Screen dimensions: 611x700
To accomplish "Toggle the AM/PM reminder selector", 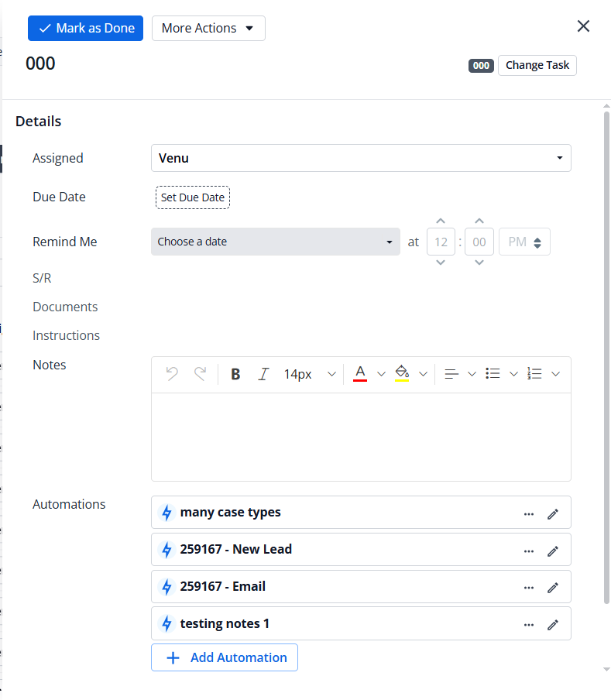I will 525,242.
